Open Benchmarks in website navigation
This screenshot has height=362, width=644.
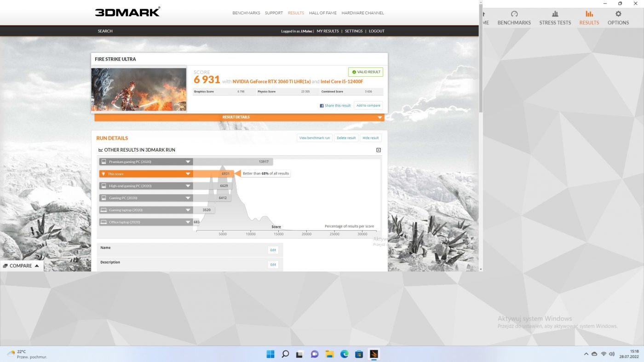246,13
